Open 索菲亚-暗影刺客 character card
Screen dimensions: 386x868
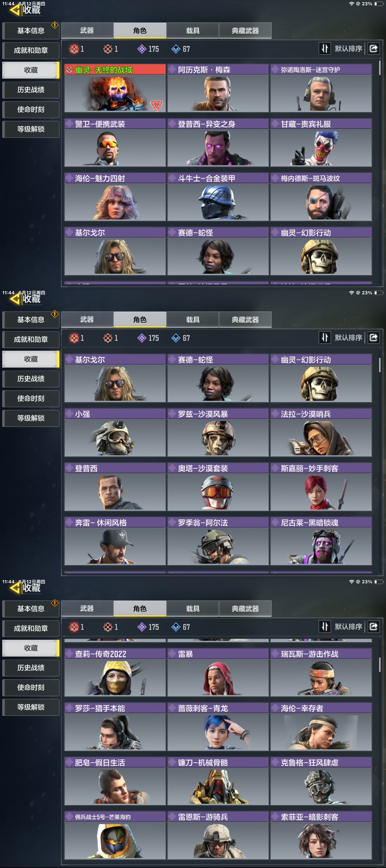click(x=321, y=835)
